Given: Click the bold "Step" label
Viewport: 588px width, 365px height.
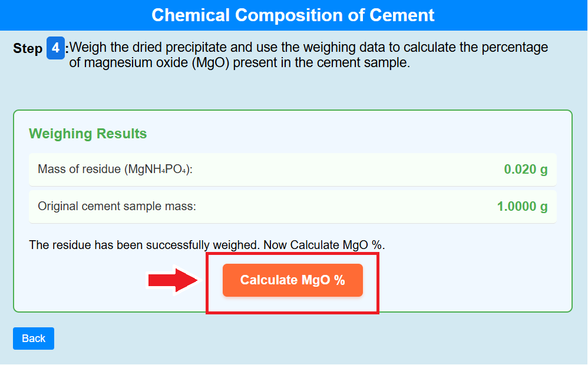Looking at the screenshot, I should 28,49.
